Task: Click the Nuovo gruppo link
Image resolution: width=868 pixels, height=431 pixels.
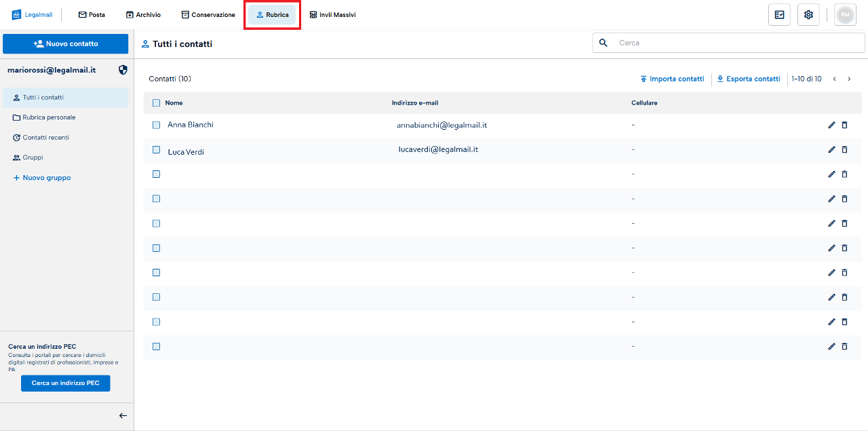Action: tap(41, 178)
